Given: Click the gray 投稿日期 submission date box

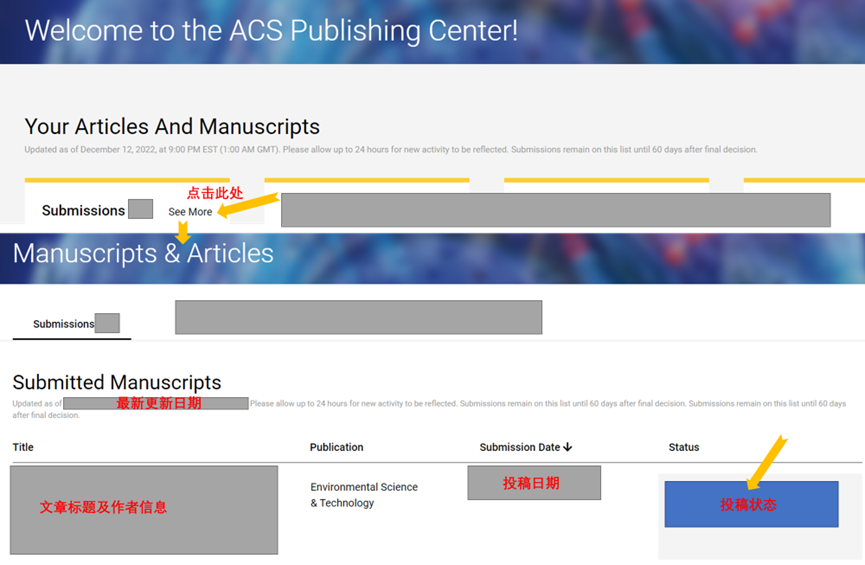Looking at the screenshot, I should [x=534, y=483].
